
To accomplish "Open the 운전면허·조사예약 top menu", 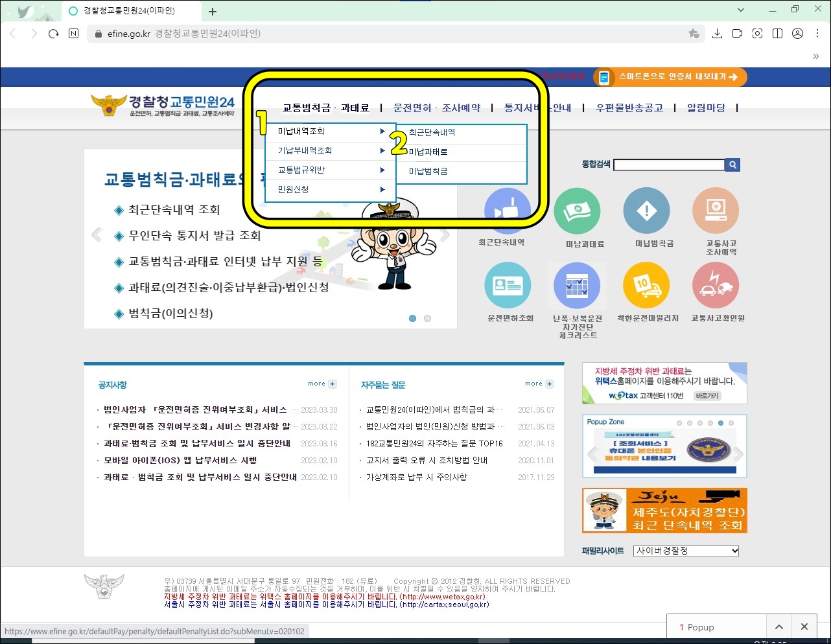I will pyautogui.click(x=437, y=108).
